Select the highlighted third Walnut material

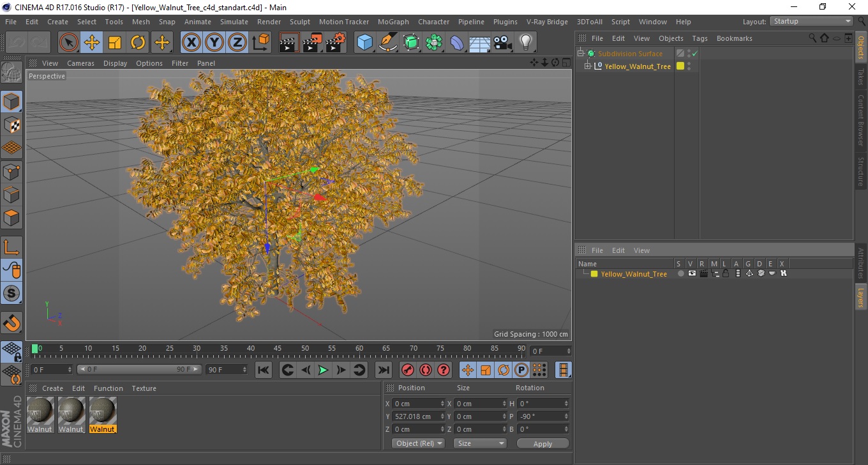103,415
